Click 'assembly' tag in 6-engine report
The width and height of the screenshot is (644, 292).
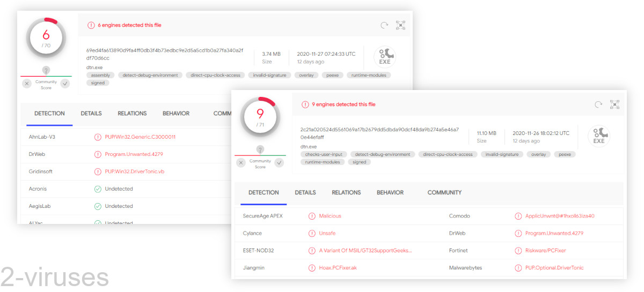(100, 76)
